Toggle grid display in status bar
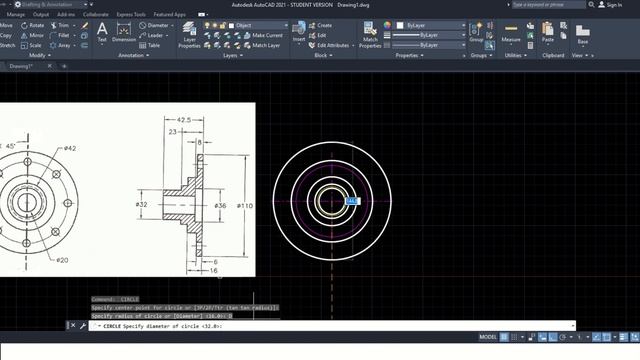 [x=504, y=337]
